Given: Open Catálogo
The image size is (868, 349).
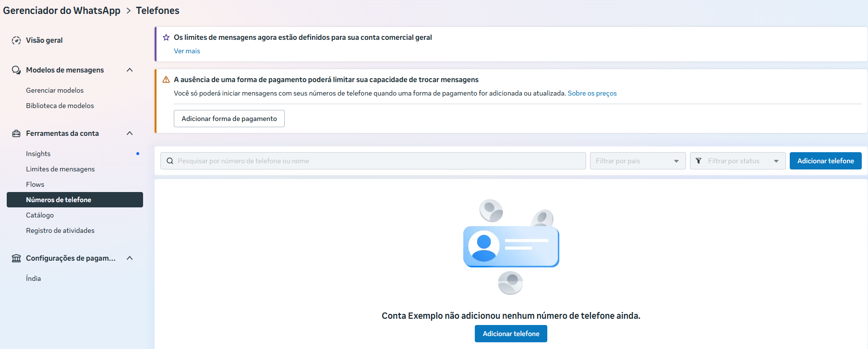Looking at the screenshot, I should [40, 215].
